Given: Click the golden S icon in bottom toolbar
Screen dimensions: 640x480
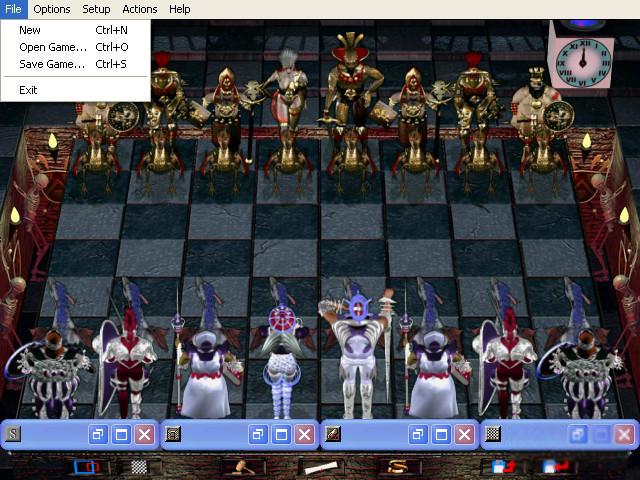Looking at the screenshot, I should (x=398, y=467).
